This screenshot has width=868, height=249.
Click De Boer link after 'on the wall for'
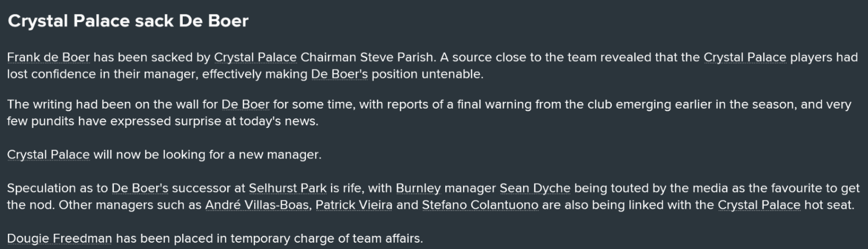pos(245,105)
